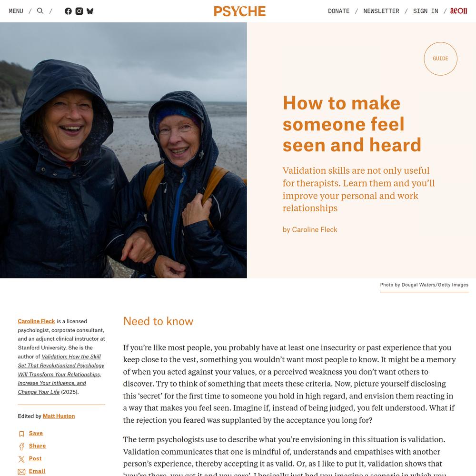The width and height of the screenshot is (476, 476).
Task: Click SIGN IN in the header
Action: pyautogui.click(x=426, y=11)
